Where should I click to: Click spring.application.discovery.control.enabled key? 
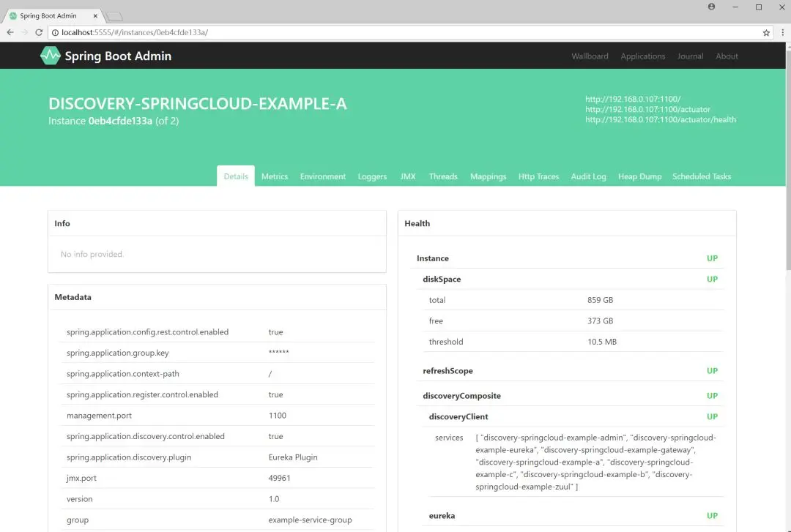145,436
